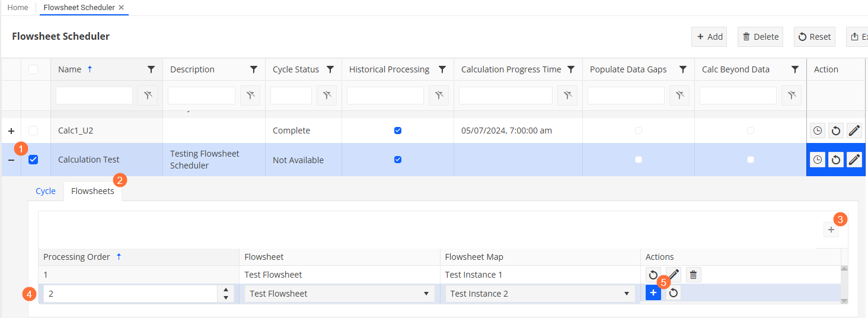Viewport: 868px width, 318px height.
Task: Delete the Test Instance 1 flowsheet row
Action: (x=694, y=275)
